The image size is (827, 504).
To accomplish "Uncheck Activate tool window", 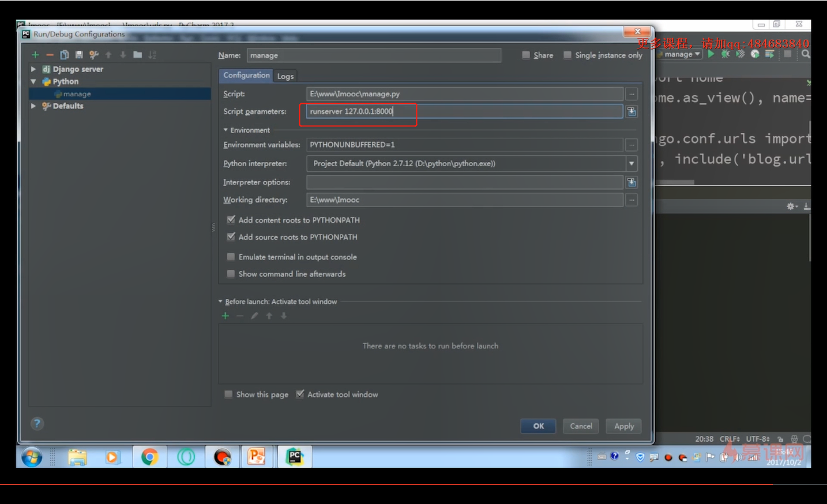I will click(x=300, y=394).
